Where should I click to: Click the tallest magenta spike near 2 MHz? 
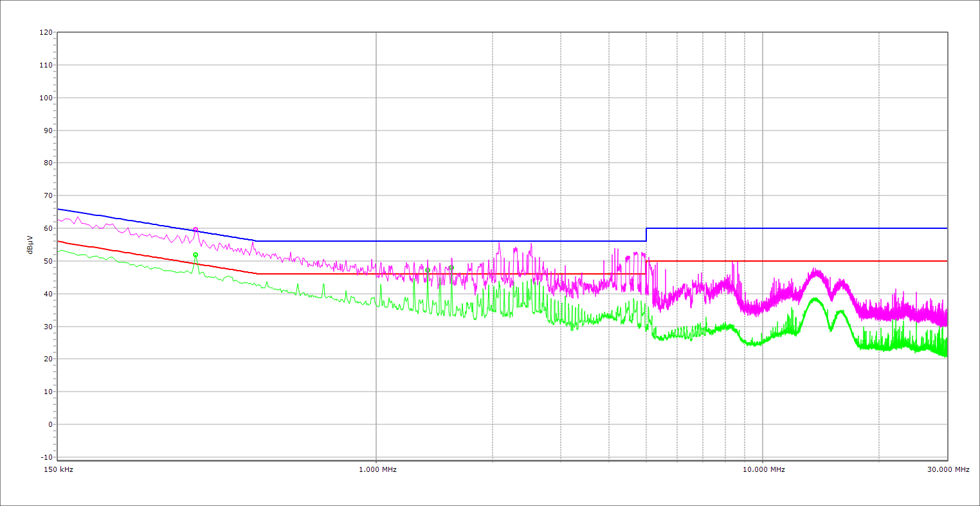tap(499, 243)
